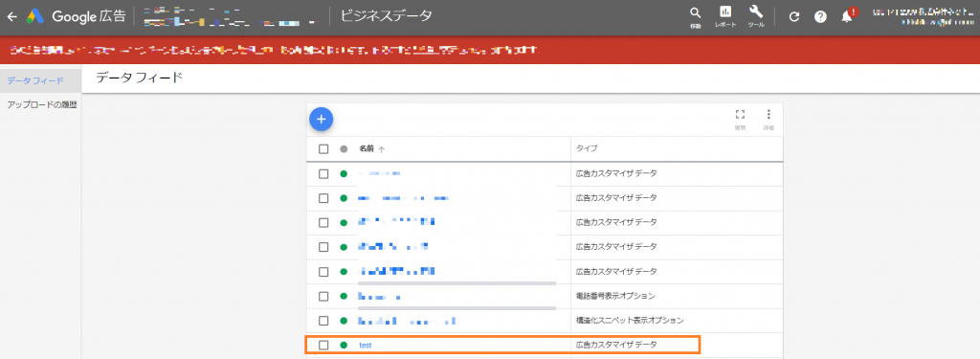980x359 pixels.
Task: Open the search (移動) magnifier icon
Action: [x=696, y=13]
